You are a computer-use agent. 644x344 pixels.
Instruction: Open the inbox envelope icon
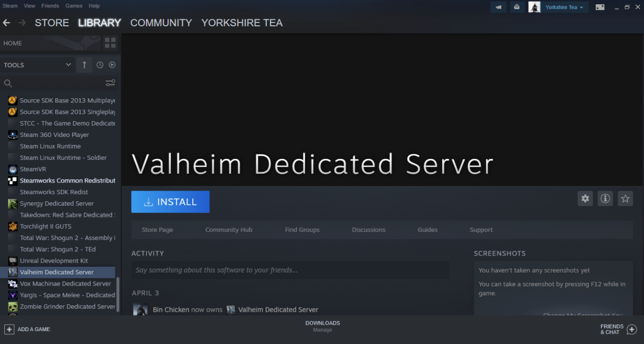[517, 7]
